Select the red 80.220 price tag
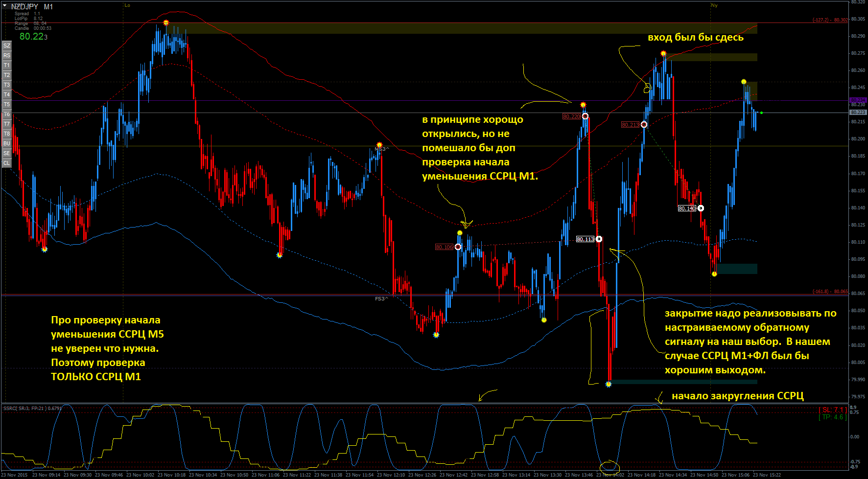The width and height of the screenshot is (868, 479). (x=571, y=116)
